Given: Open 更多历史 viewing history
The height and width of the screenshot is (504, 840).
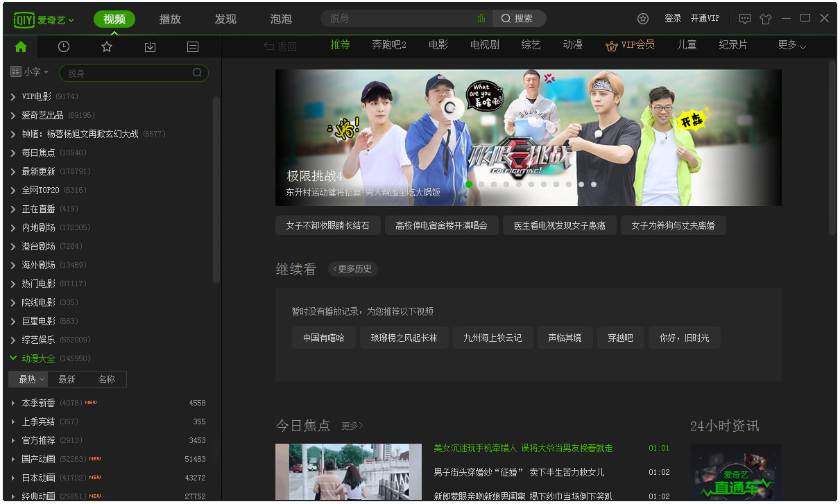Looking at the screenshot, I should pyautogui.click(x=352, y=269).
